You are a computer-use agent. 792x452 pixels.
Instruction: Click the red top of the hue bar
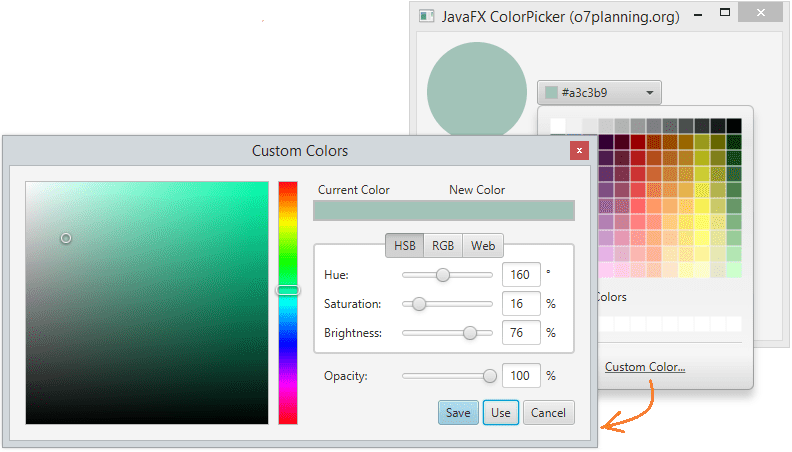288,186
